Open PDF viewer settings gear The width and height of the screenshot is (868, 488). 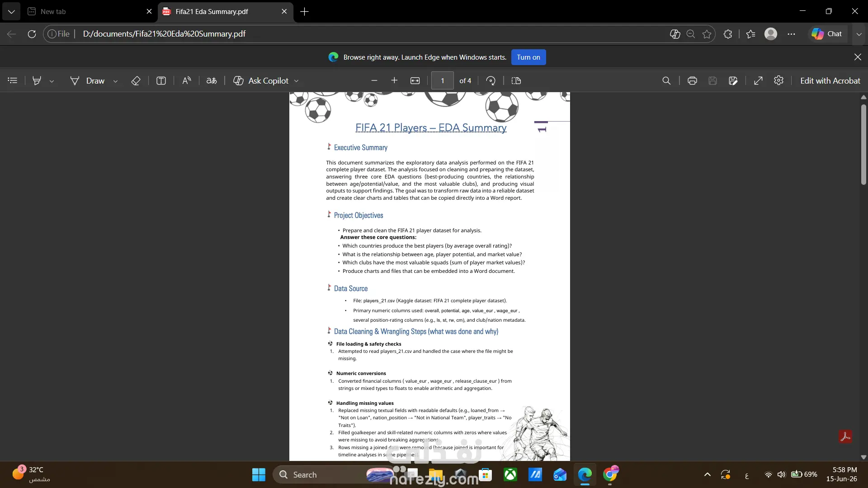point(778,80)
